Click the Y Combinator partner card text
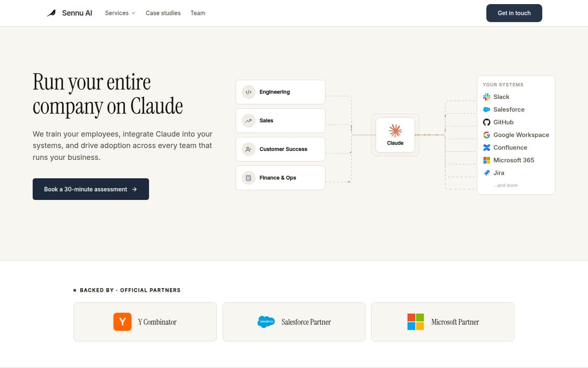This screenshot has width=588, height=368. tap(157, 322)
